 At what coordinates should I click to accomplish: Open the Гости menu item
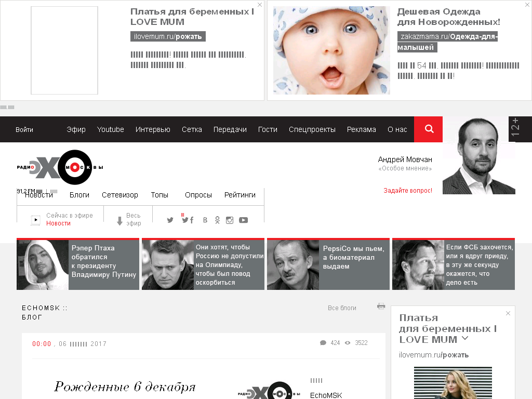pos(268,129)
